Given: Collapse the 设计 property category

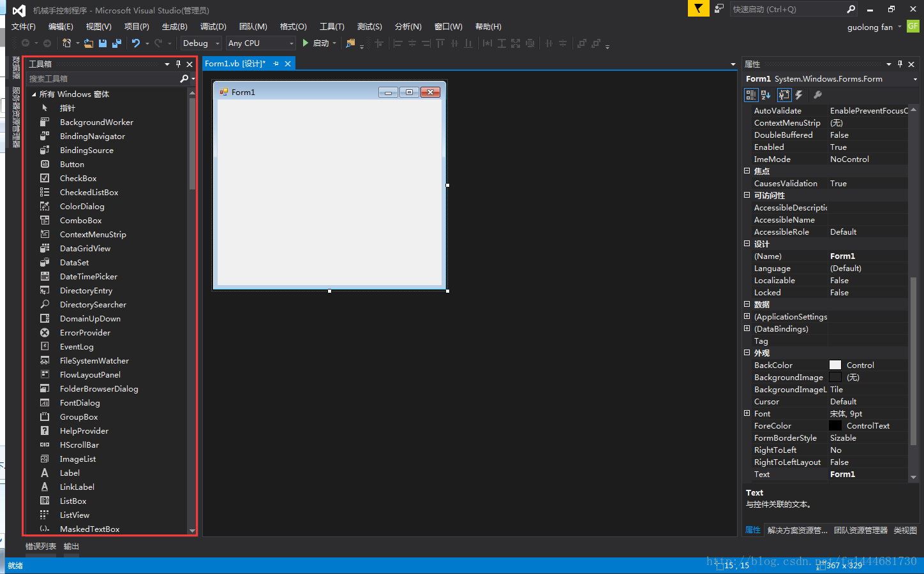Looking at the screenshot, I should click(747, 244).
